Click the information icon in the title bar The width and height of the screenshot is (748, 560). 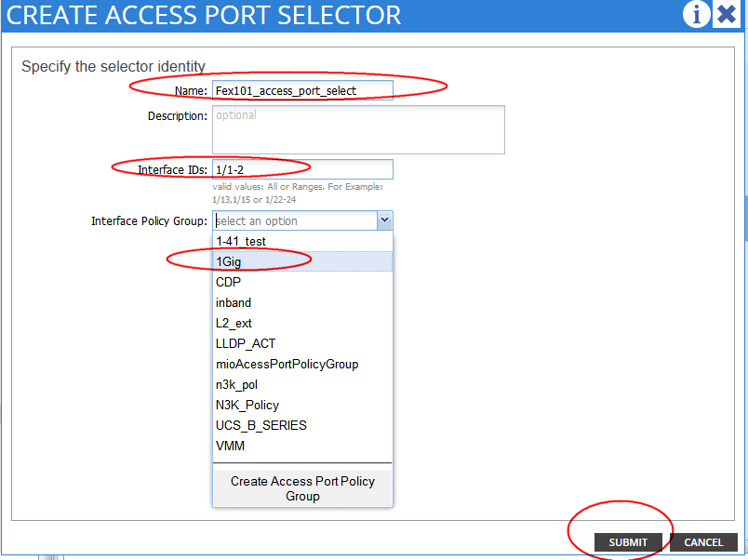click(x=696, y=15)
